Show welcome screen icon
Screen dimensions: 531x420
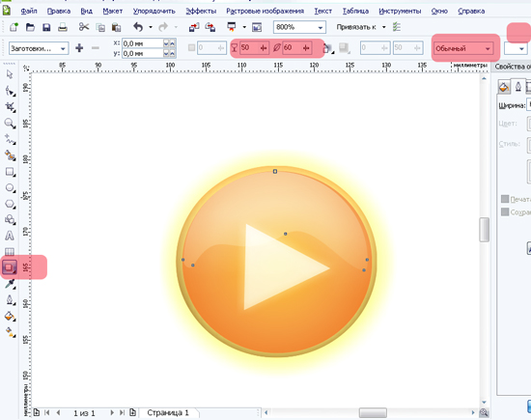coord(257,27)
